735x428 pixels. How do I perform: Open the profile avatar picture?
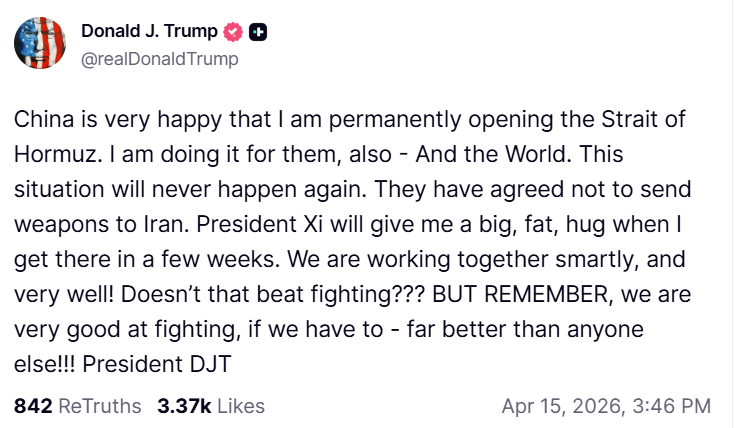coord(41,43)
